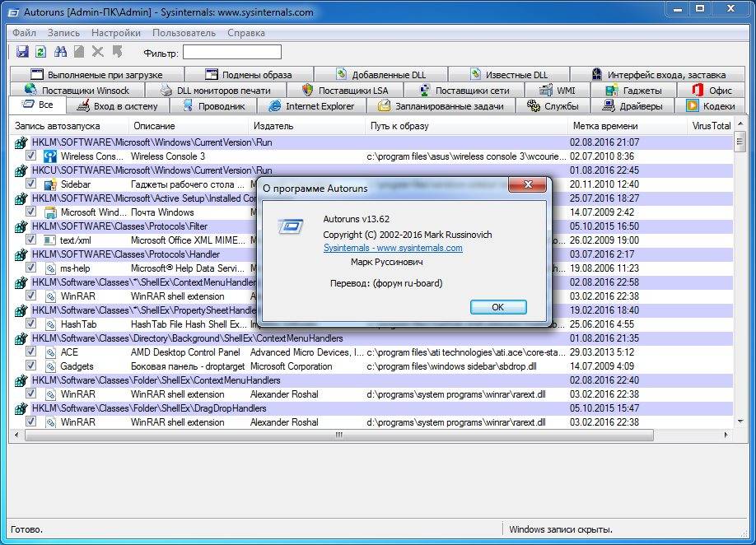Click the Find binoculars toolbar icon

pos(60,52)
